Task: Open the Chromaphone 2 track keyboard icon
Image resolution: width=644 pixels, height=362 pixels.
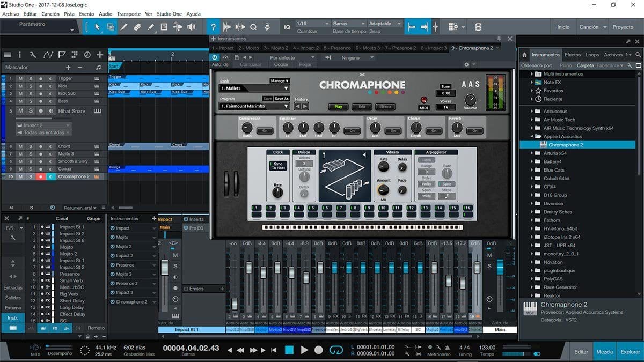Action: [97, 176]
